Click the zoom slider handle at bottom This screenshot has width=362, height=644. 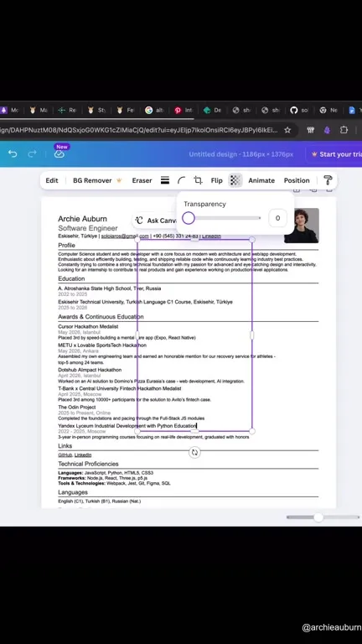[x=318, y=517]
